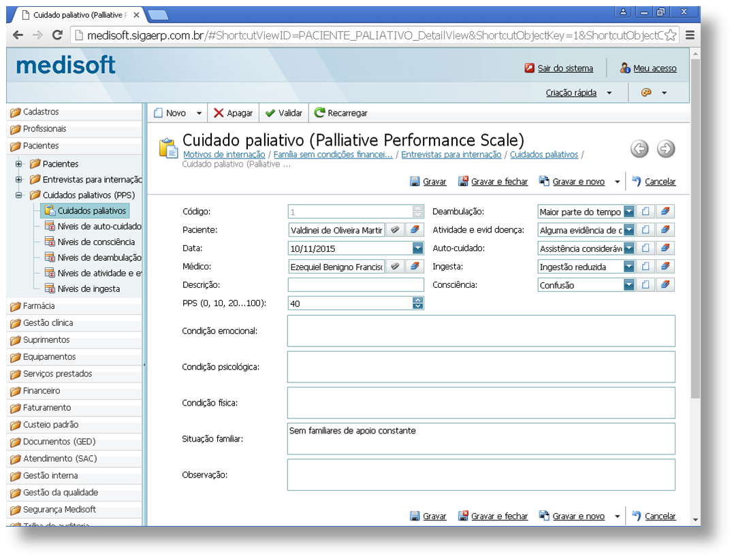Click the Médico field lookup icon

pyautogui.click(x=395, y=266)
